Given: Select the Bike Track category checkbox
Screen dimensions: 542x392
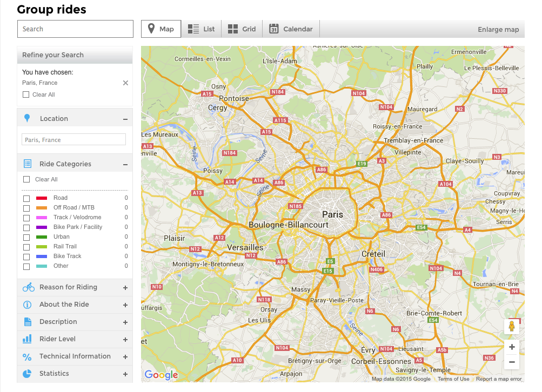Looking at the screenshot, I should 26,256.
